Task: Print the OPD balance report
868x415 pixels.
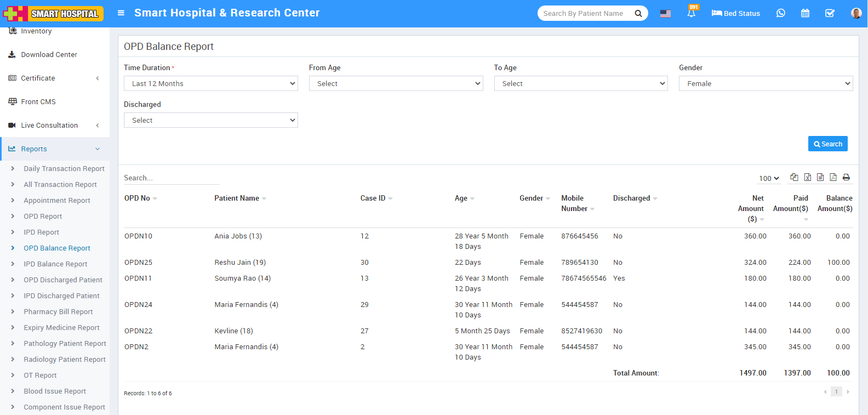Action: pos(846,177)
